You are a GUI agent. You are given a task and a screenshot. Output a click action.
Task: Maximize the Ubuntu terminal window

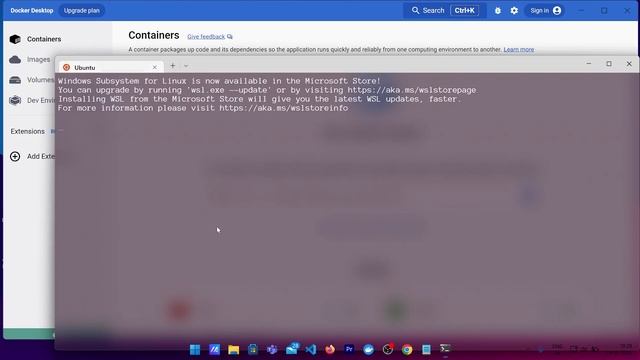(x=609, y=64)
